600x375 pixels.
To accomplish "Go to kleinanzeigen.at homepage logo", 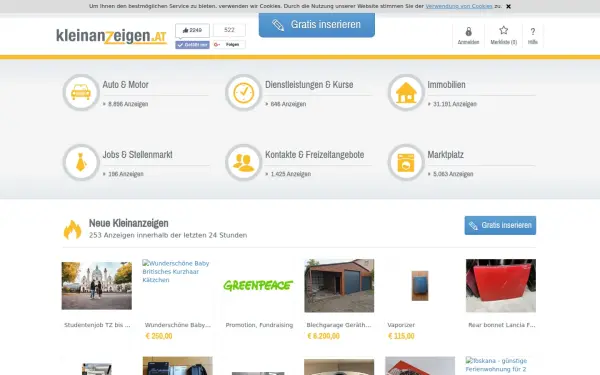I will [111, 36].
